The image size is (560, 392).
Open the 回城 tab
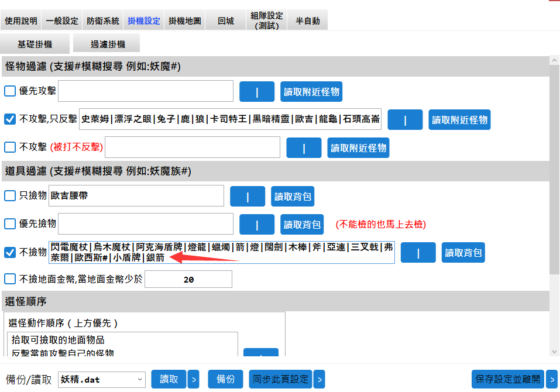(226, 20)
